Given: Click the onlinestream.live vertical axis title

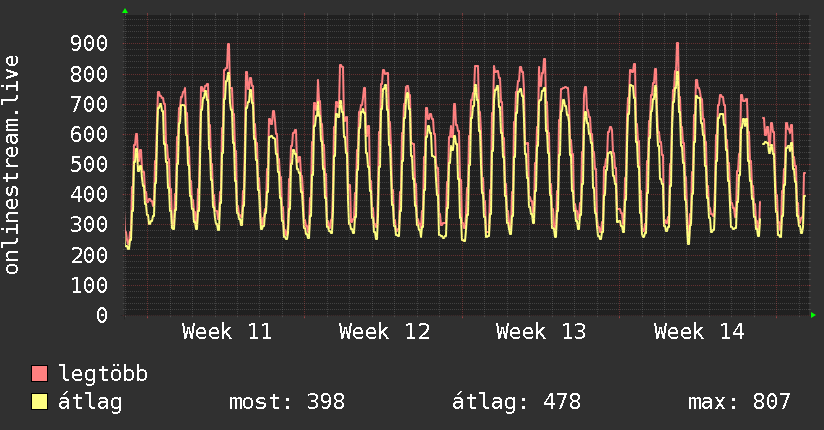Looking at the screenshot, I should tap(12, 165).
